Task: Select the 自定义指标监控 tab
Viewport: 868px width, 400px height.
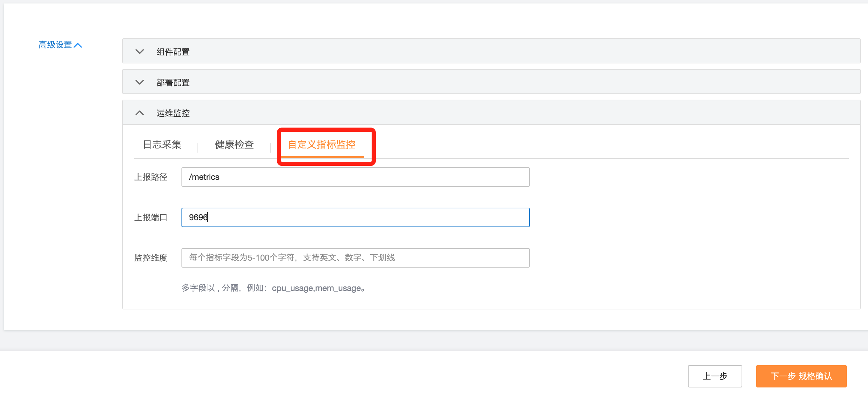Action: click(321, 144)
